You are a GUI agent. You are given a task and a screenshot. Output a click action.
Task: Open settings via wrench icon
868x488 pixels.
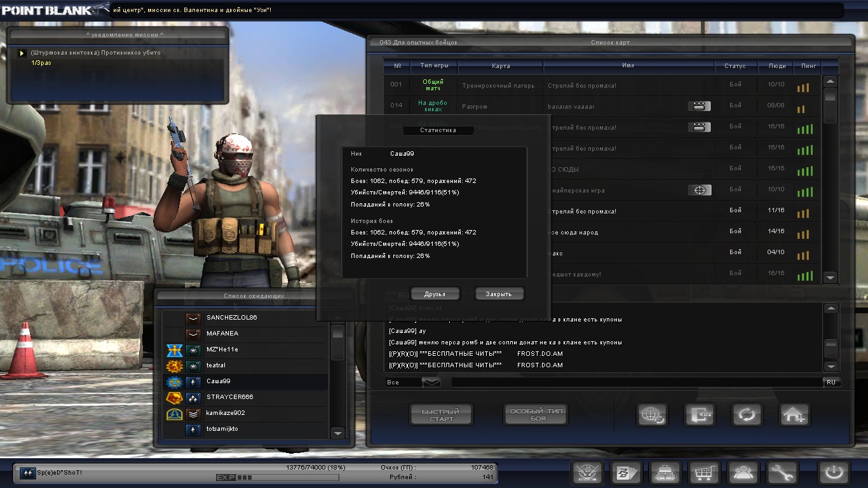782,473
